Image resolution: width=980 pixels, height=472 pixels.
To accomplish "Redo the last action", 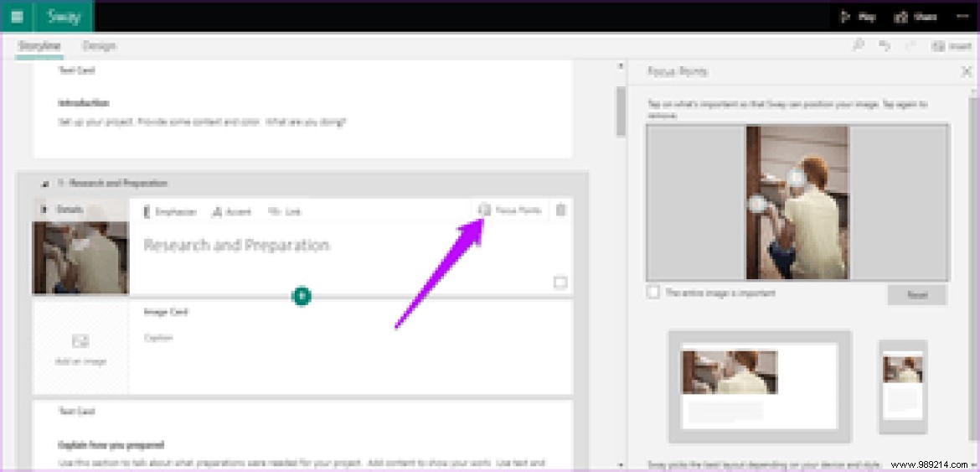I will coord(910,45).
